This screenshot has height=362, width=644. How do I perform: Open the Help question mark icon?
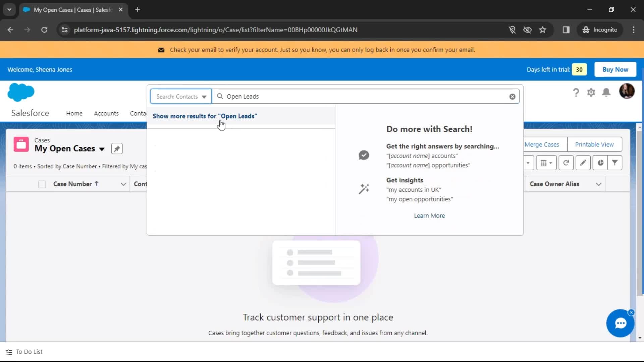click(x=576, y=92)
